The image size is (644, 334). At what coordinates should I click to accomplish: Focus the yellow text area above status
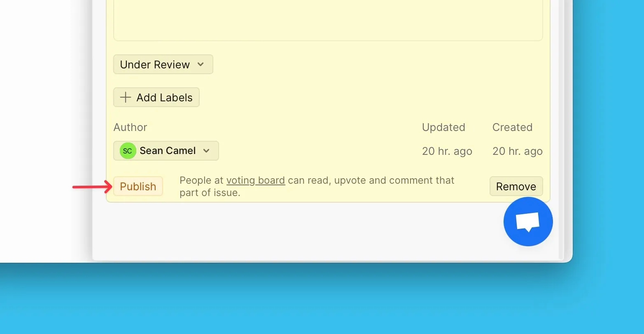point(328,21)
